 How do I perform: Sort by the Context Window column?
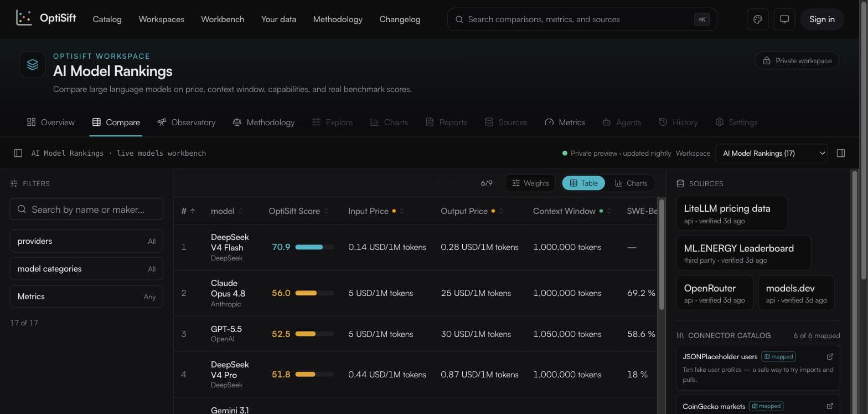[572, 211]
